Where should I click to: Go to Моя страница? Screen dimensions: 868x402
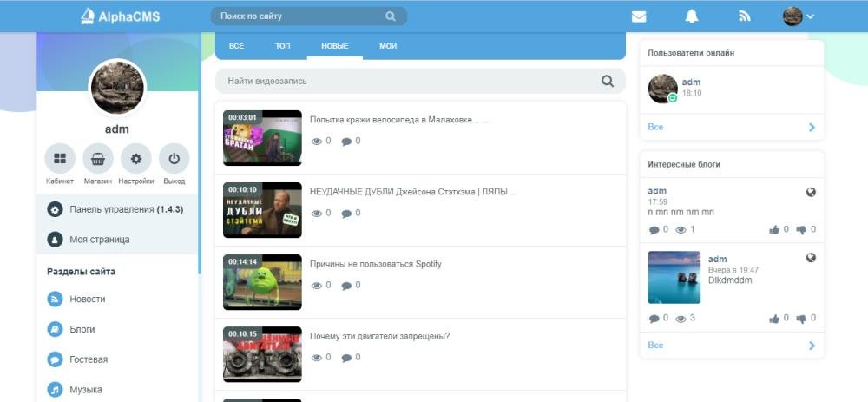point(99,239)
